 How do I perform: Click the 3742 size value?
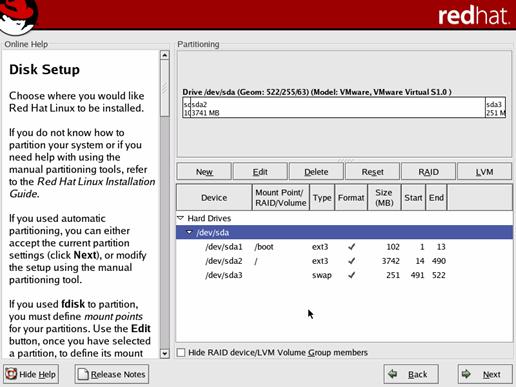click(391, 261)
